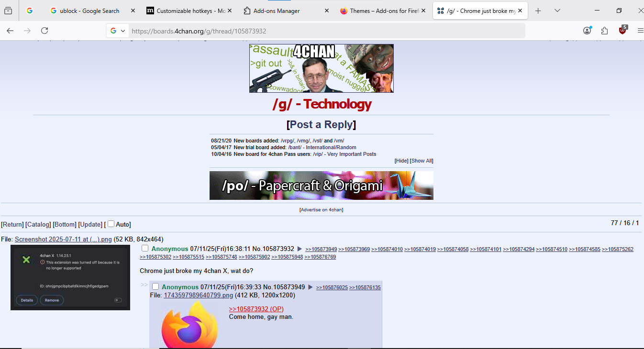Click the Post a Reply link
Viewport: 644px width, 349px height.
[322, 124]
